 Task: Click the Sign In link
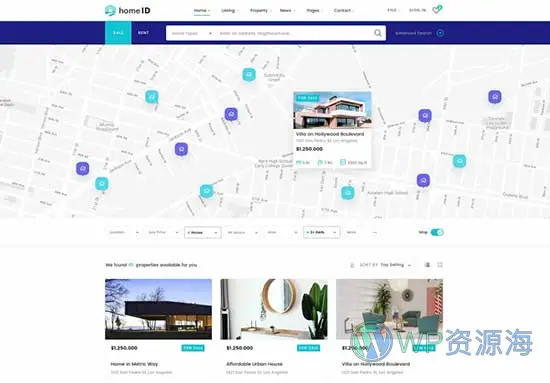click(417, 11)
